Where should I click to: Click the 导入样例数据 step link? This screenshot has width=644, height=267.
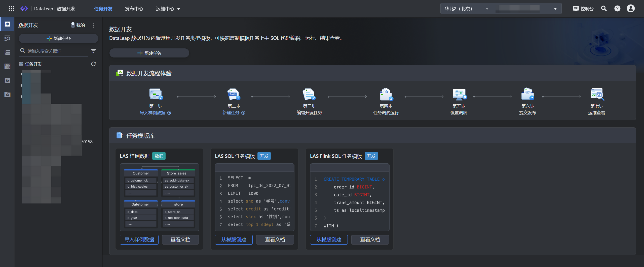155,113
